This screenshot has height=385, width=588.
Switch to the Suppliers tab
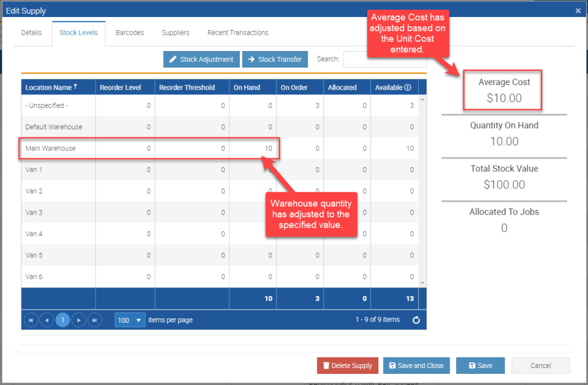(x=176, y=33)
